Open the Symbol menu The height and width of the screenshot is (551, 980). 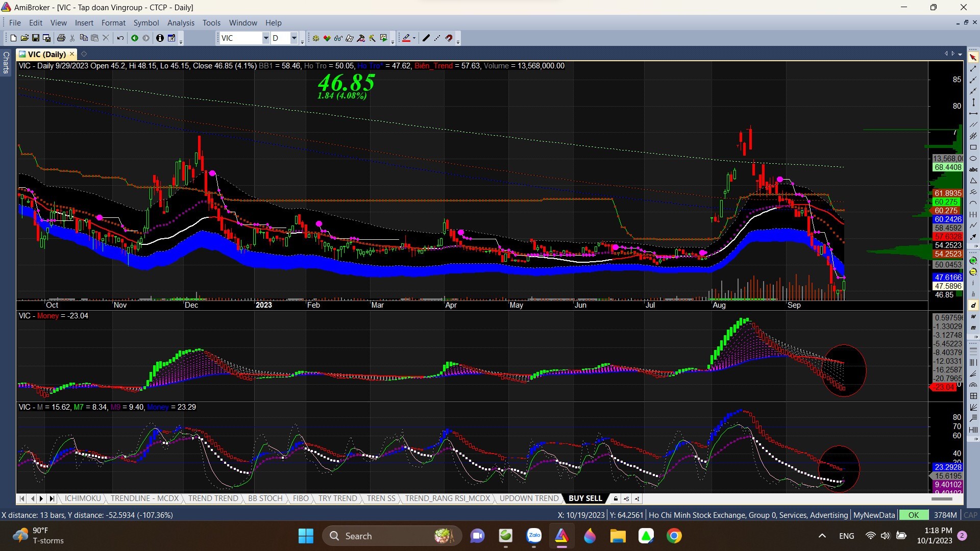coord(146,23)
